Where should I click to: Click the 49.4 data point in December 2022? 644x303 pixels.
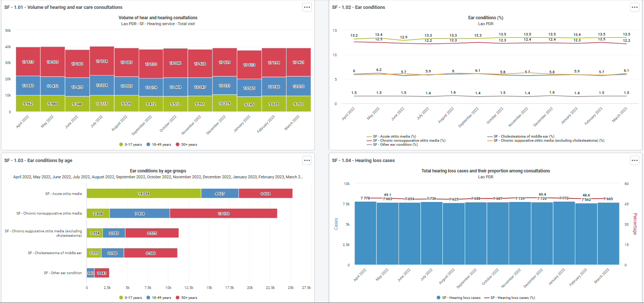(542, 198)
